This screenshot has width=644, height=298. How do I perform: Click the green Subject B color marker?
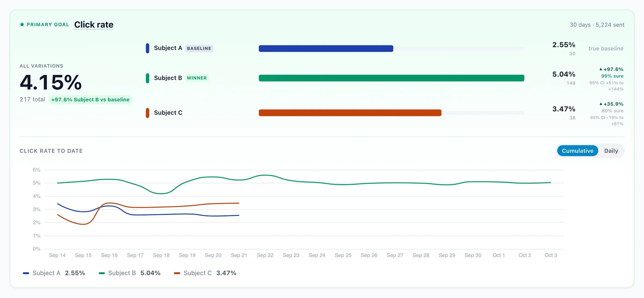pos(147,78)
